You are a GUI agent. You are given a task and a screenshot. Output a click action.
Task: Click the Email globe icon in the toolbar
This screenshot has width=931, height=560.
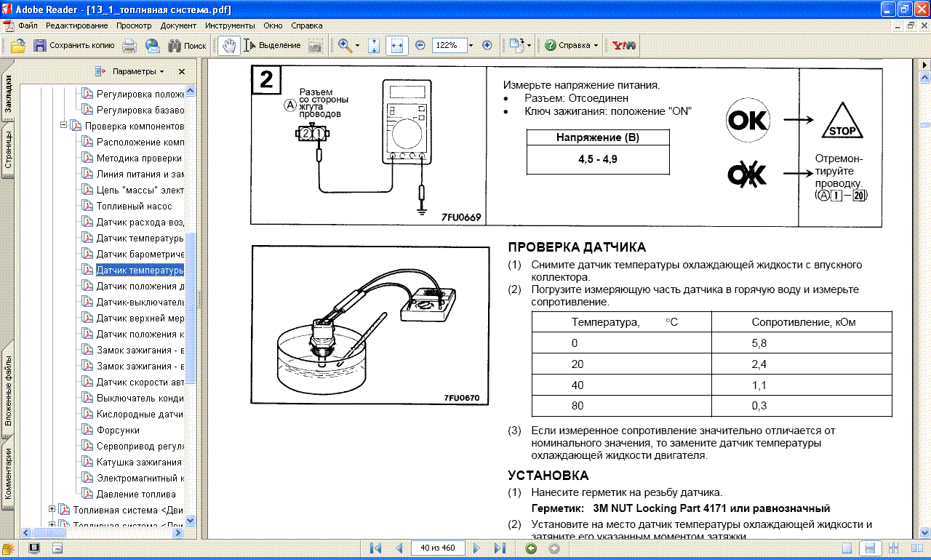pos(152,45)
